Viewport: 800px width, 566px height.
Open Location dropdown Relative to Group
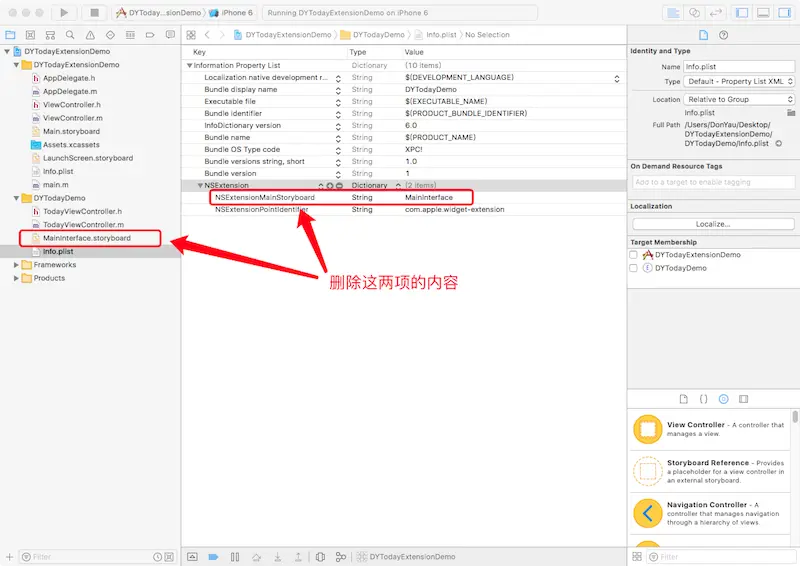(x=739, y=100)
